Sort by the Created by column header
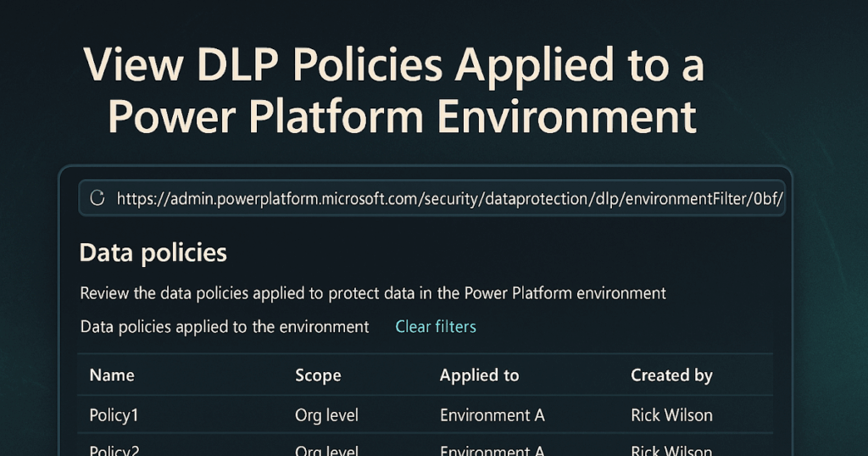Screen dimensions: 868x456 [671, 375]
